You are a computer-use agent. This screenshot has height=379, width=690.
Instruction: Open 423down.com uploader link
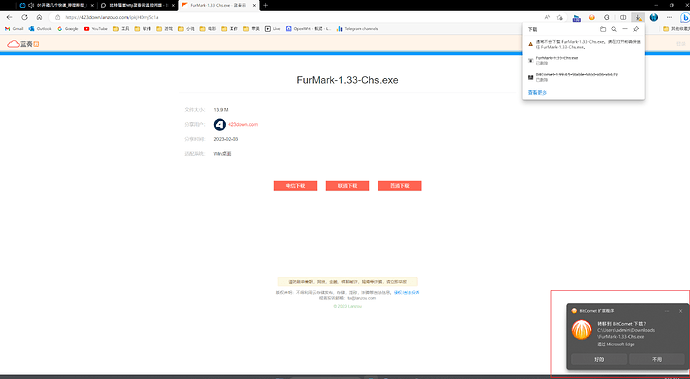click(x=243, y=125)
